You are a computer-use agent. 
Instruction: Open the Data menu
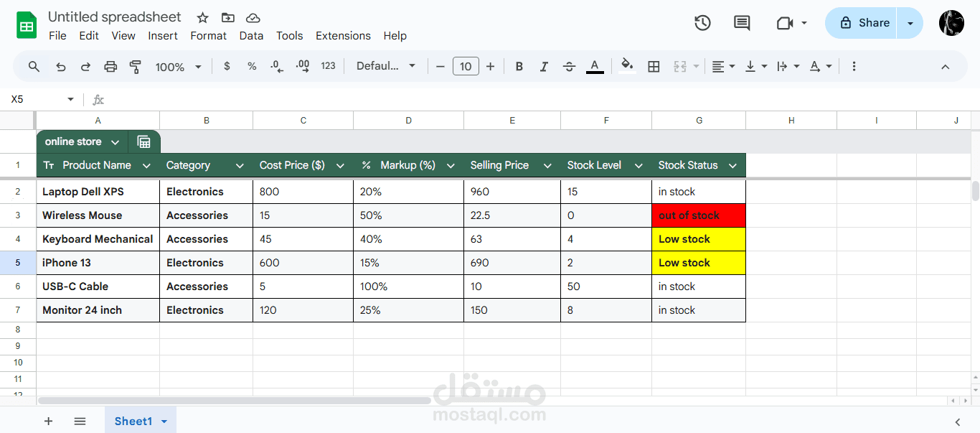point(251,35)
